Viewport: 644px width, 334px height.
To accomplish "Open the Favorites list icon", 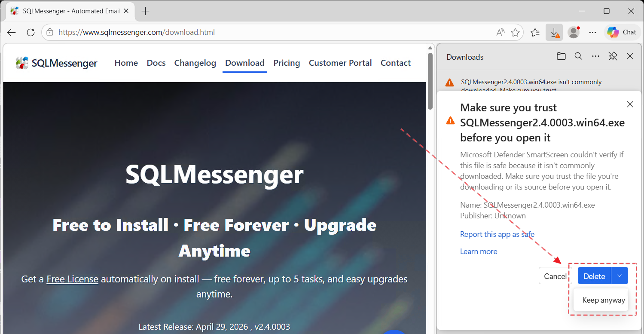I will click(x=535, y=32).
